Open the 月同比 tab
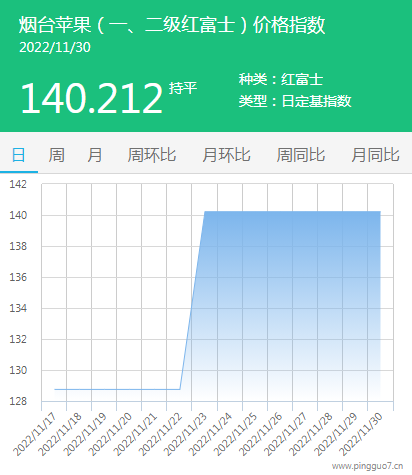Image resolution: width=412 pixels, height=475 pixels. pyautogui.click(x=375, y=155)
